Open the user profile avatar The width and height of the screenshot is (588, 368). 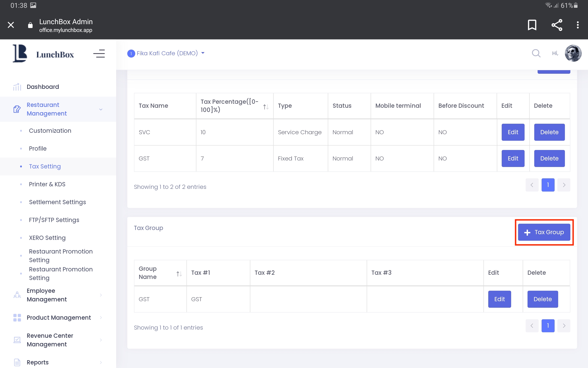click(573, 53)
